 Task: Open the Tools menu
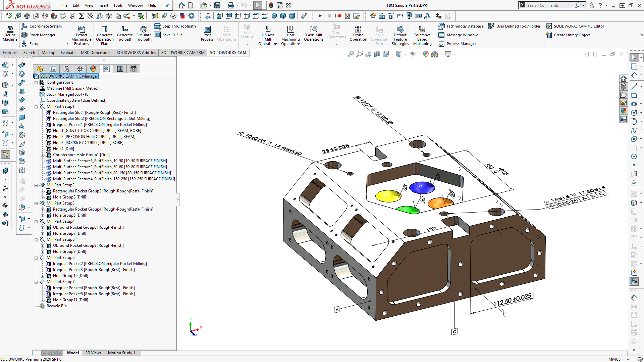click(x=118, y=5)
